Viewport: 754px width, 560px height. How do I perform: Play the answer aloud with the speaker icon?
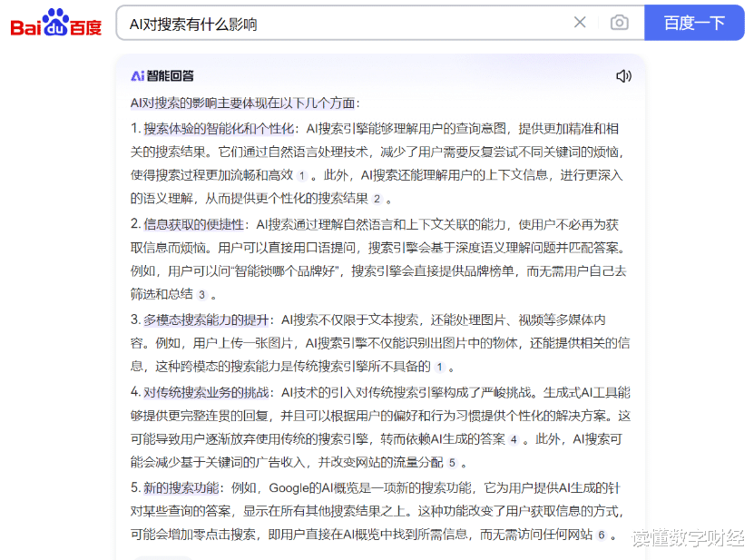pyautogui.click(x=623, y=76)
